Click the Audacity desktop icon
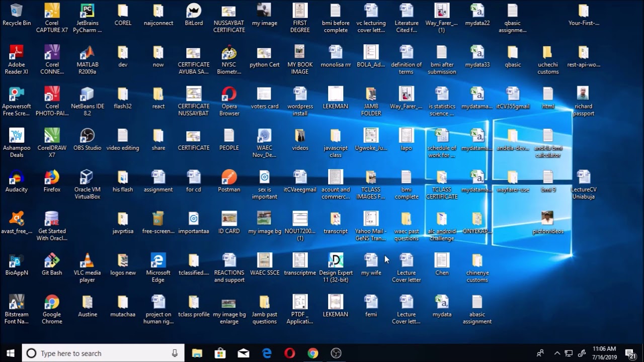 pos(17,182)
